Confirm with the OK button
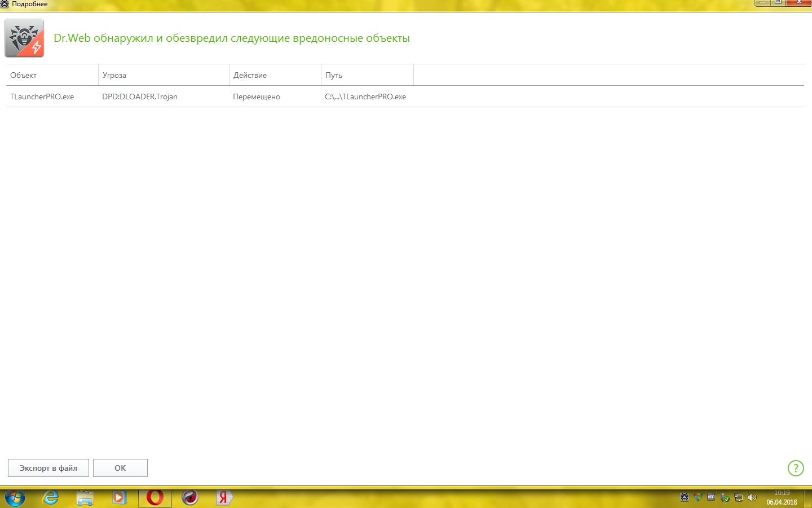This screenshot has width=812, height=508. pos(120,468)
